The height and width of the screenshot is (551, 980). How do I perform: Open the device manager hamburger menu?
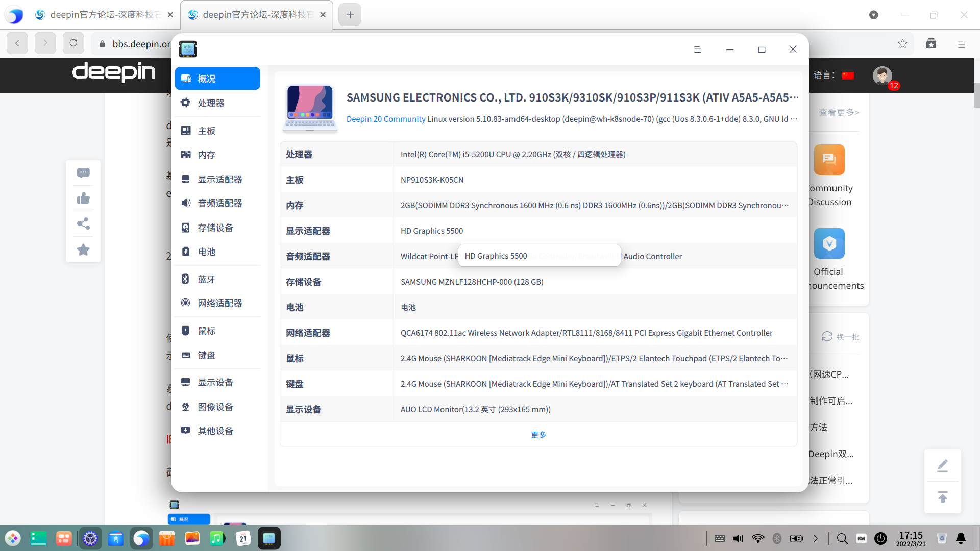(698, 49)
